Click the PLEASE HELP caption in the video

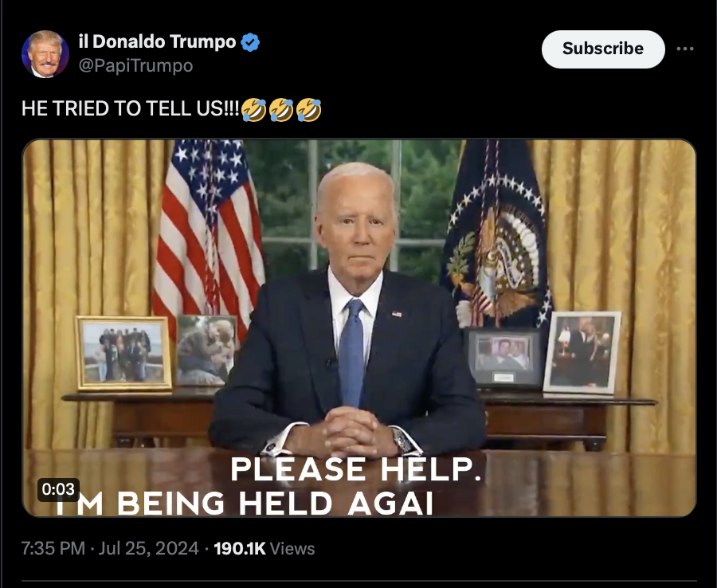click(356, 469)
